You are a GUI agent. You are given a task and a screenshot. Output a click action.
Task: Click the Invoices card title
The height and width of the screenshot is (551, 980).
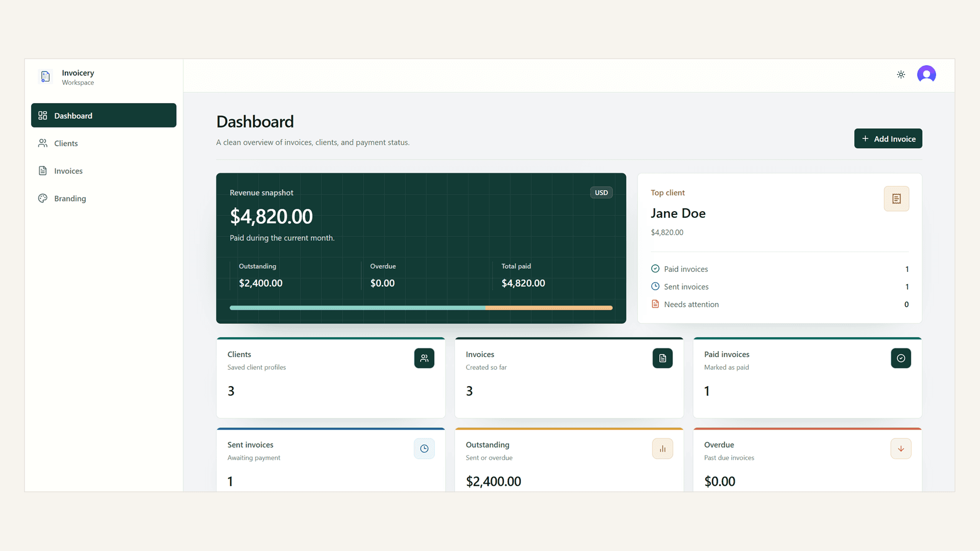click(x=480, y=354)
